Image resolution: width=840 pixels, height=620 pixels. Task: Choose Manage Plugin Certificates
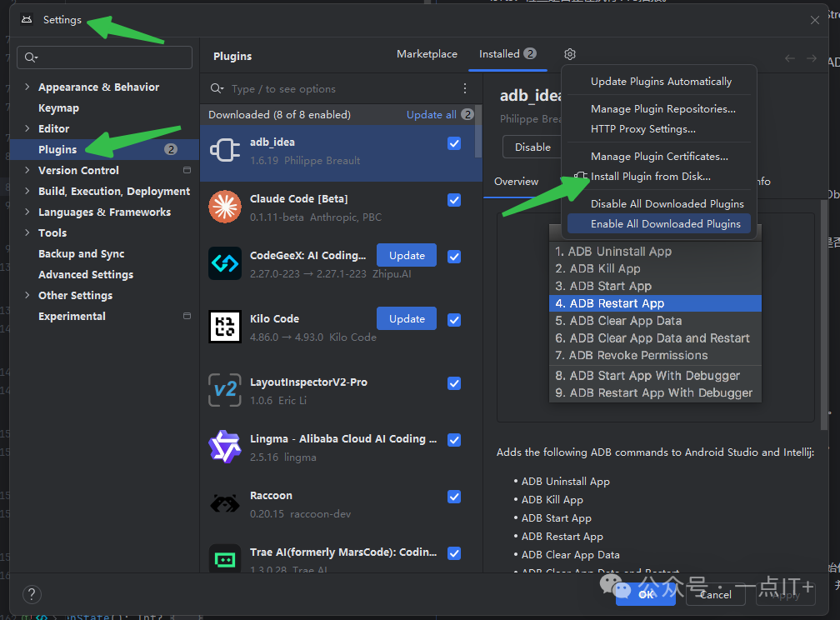pos(659,157)
